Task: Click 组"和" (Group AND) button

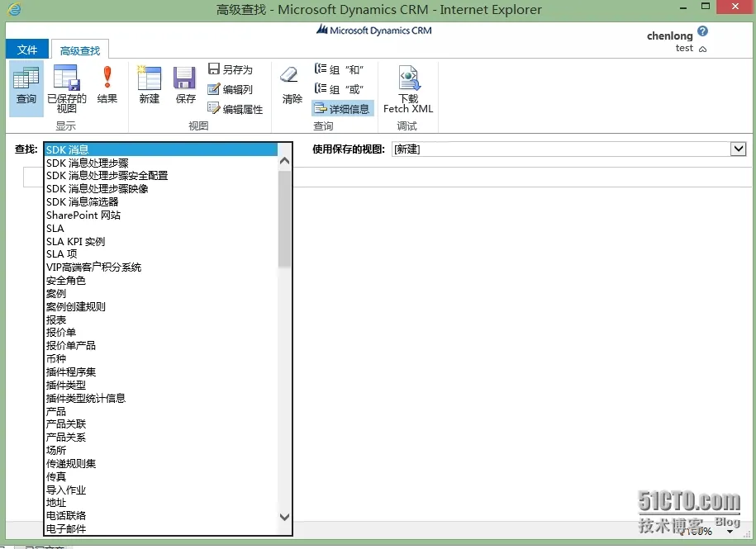Action: [339, 69]
